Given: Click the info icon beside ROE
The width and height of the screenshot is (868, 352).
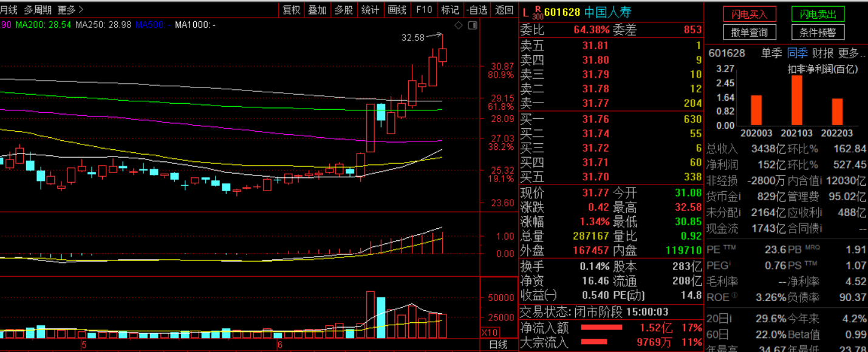Looking at the screenshot, I should (734, 296).
